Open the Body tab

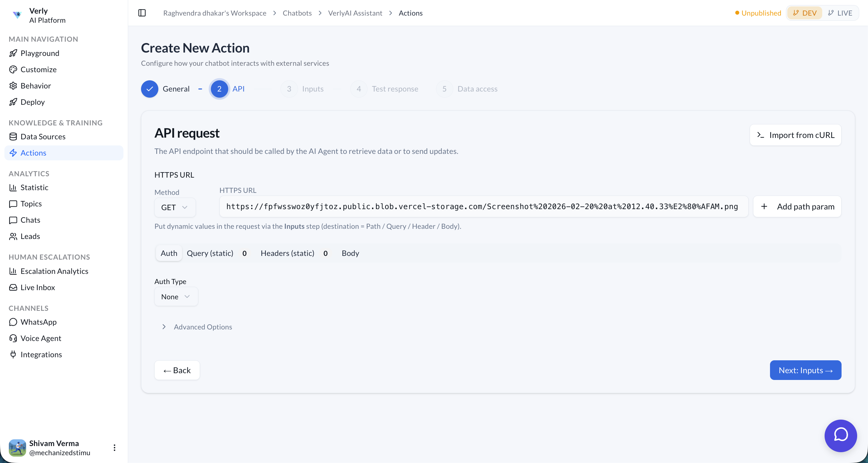350,253
